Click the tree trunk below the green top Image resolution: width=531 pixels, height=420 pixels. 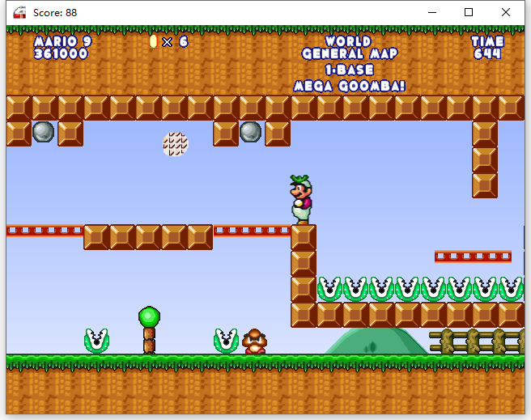point(149,341)
